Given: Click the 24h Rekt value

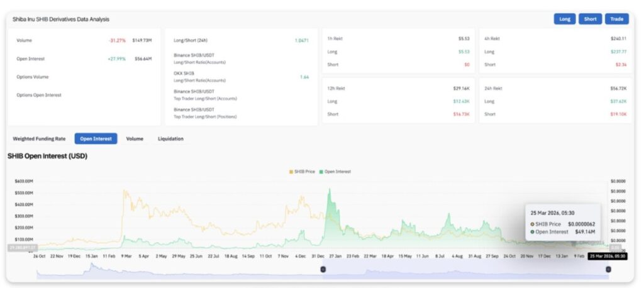Looking at the screenshot, I should (617, 88).
